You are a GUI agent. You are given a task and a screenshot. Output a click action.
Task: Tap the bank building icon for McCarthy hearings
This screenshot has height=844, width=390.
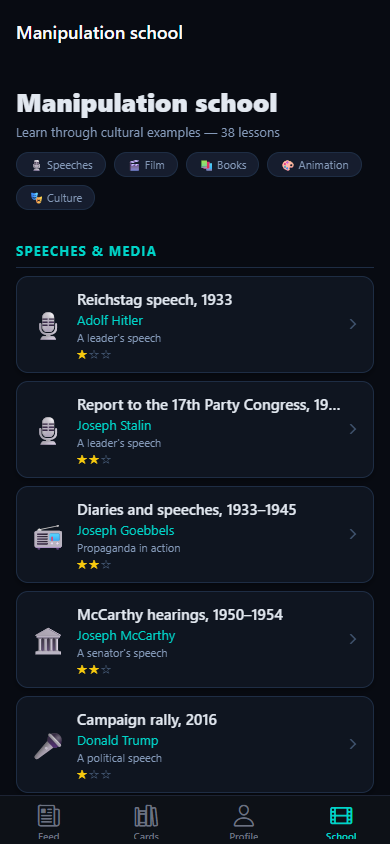point(48,641)
